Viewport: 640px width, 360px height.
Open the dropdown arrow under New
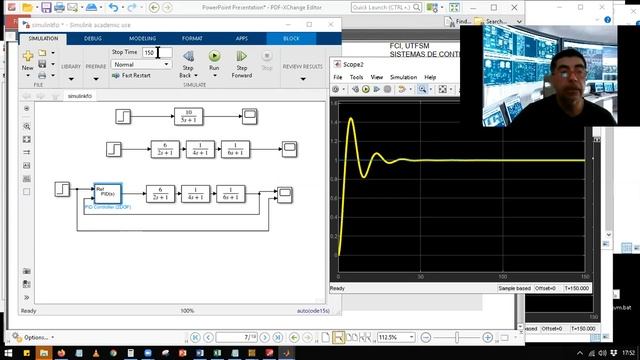point(28,76)
